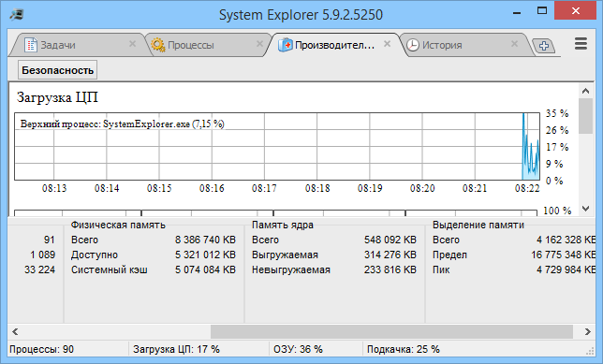603x364 pixels.
Task: Close the Задачи tab
Action: [x=132, y=44]
